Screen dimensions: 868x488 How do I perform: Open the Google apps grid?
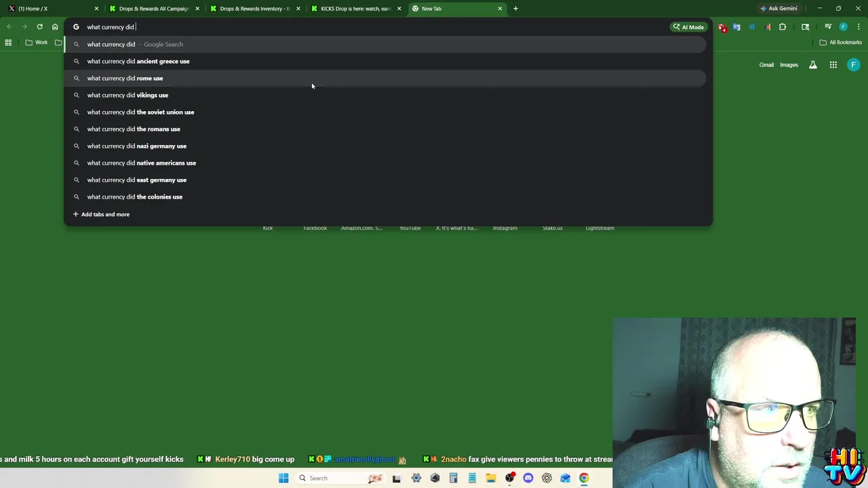(833, 65)
